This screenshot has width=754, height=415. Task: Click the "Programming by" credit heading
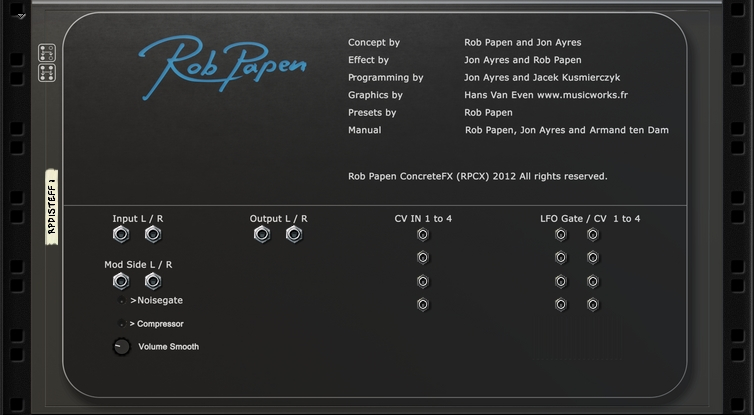coord(386,77)
